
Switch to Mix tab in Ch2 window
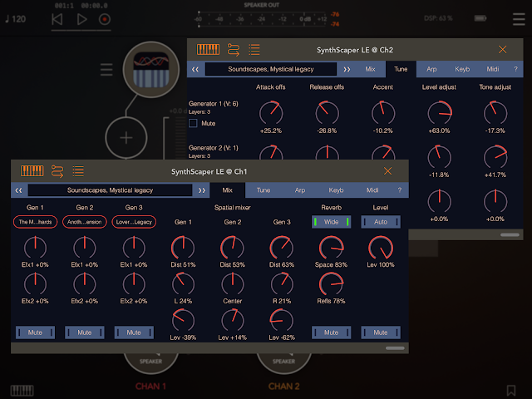pos(370,69)
